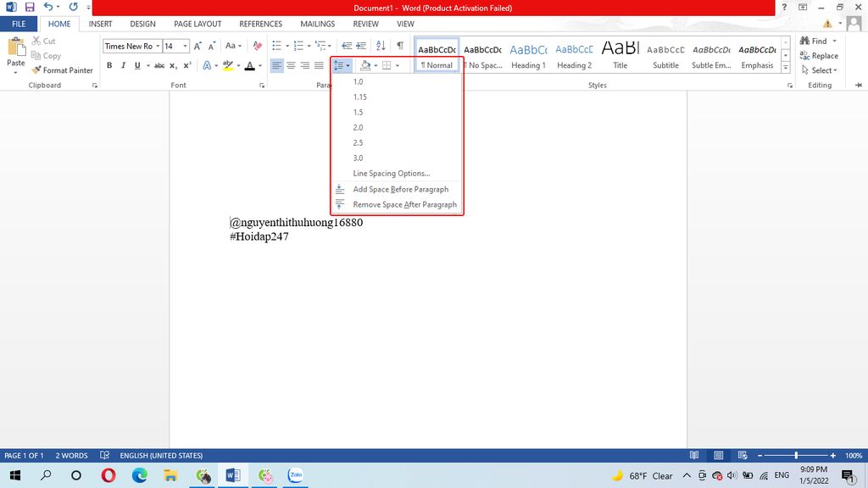Viewport: 868px width, 488px height.
Task: Open the Select dropdown in Editing group
Action: [820, 70]
